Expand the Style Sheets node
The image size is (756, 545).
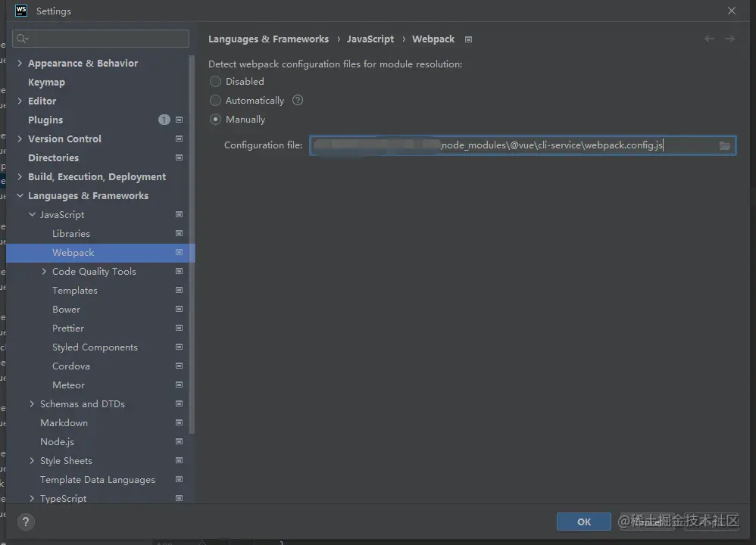(32, 461)
